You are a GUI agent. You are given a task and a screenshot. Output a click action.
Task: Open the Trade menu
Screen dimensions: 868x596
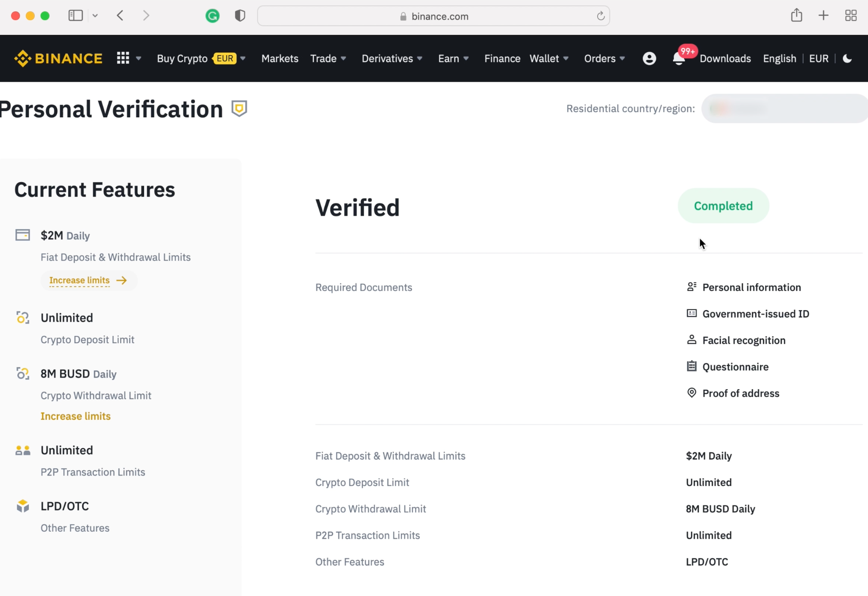(x=323, y=58)
